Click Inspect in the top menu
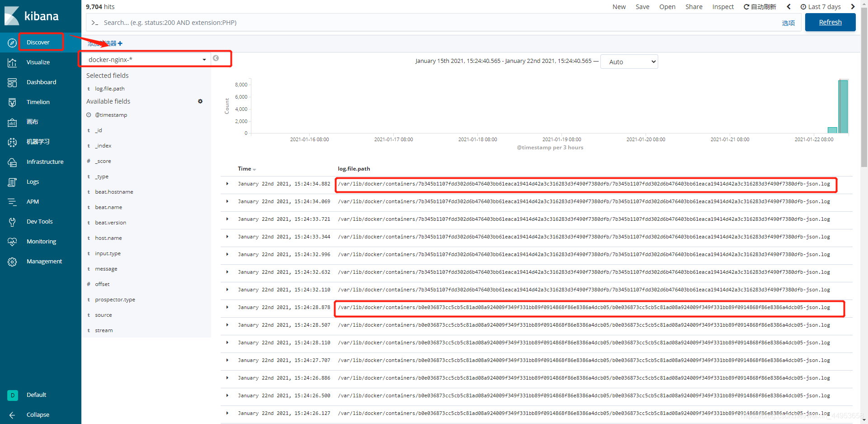The image size is (868, 424). click(723, 7)
